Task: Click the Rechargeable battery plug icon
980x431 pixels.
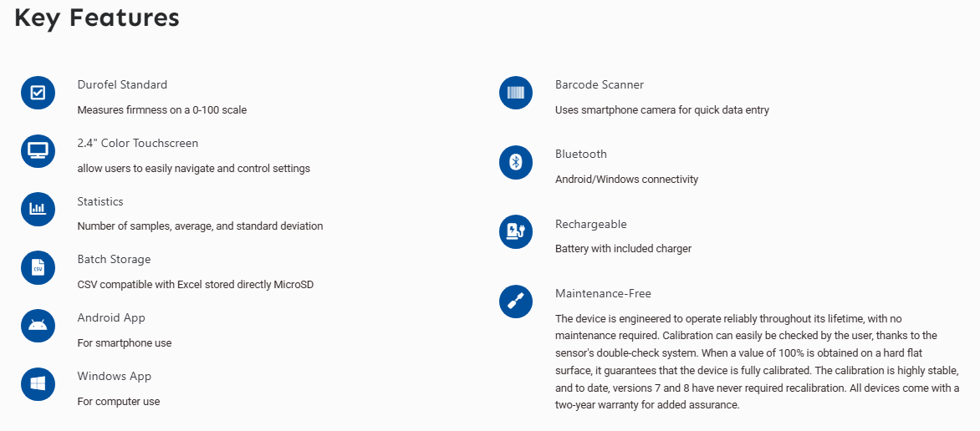Action: (x=516, y=232)
